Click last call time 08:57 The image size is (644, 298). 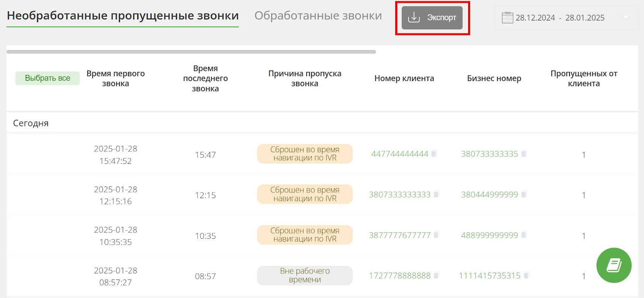205,276
